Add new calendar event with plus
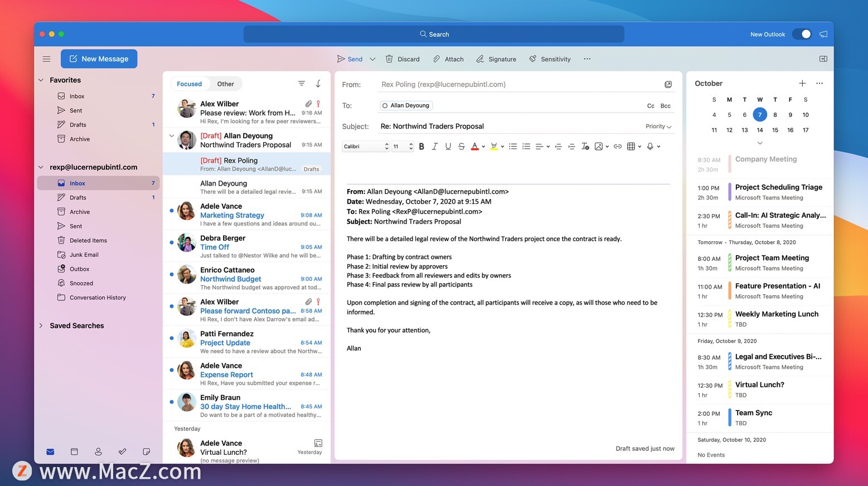This screenshot has height=486, width=868. (x=802, y=83)
